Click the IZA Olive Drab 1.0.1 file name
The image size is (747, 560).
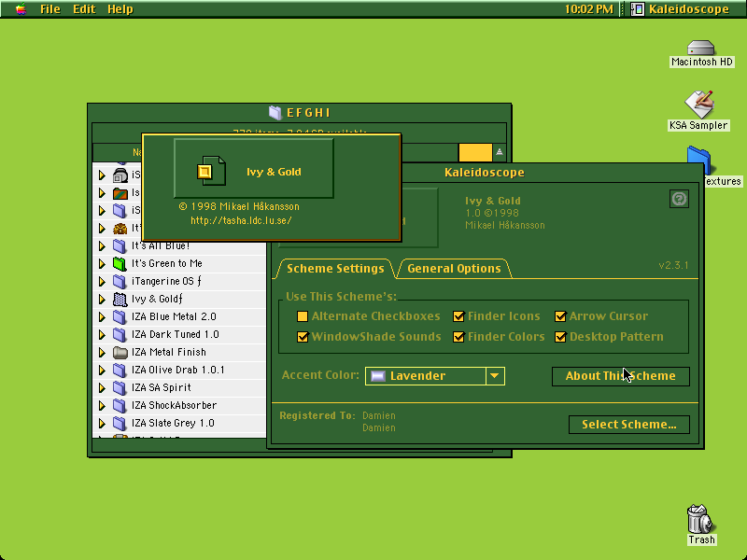coord(177,370)
